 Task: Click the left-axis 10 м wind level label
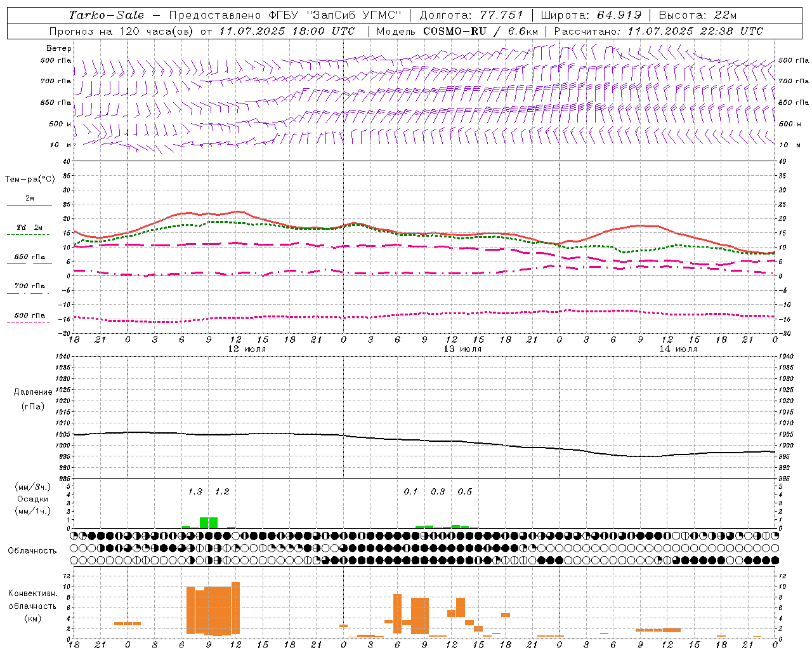[x=61, y=145]
